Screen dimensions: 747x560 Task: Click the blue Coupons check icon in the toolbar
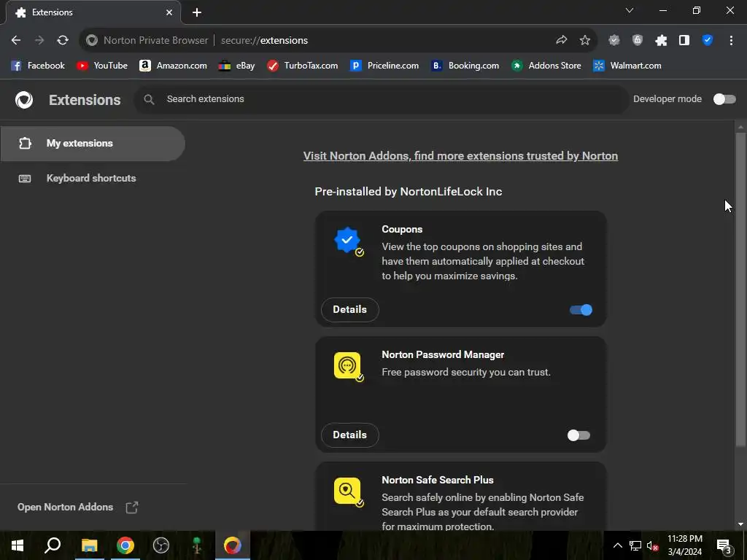[708, 41]
